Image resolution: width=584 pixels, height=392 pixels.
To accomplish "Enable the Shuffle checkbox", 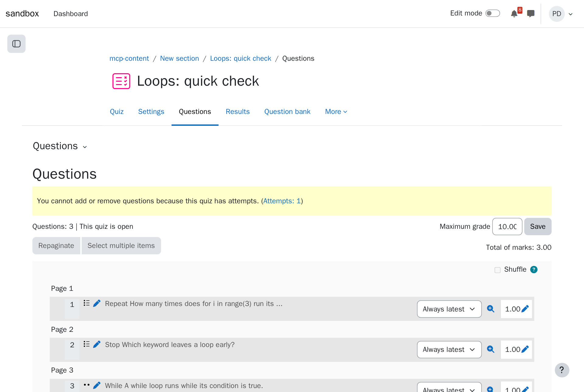I will pyautogui.click(x=498, y=270).
